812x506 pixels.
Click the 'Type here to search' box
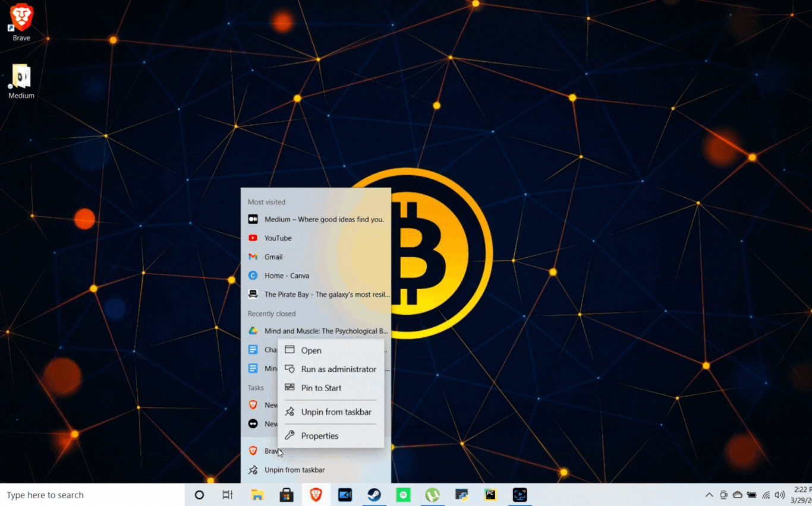click(92, 495)
